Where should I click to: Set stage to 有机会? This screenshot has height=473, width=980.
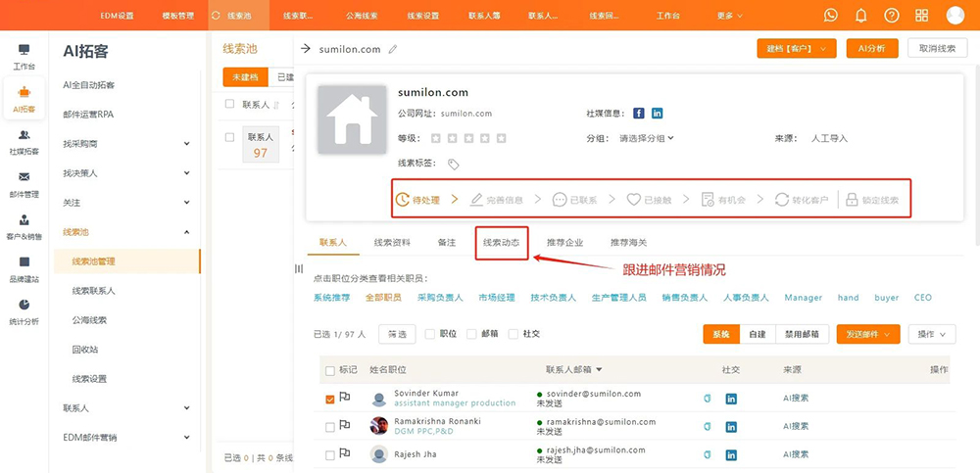pyautogui.click(x=723, y=200)
